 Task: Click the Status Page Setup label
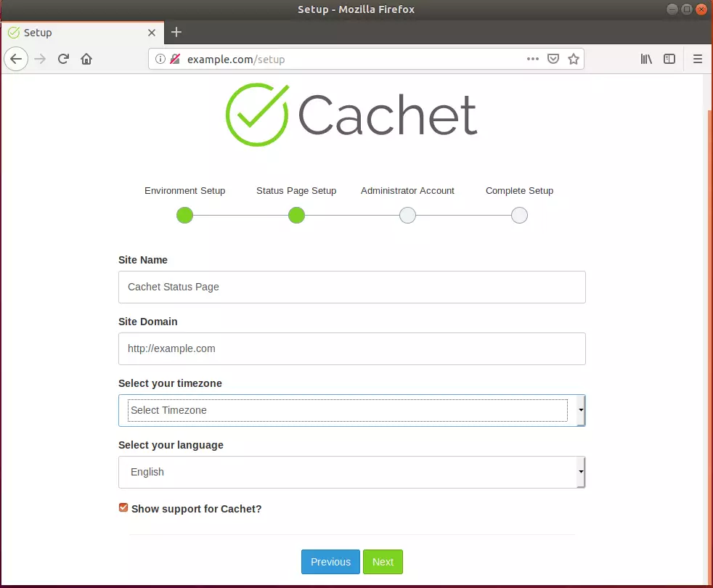296,190
